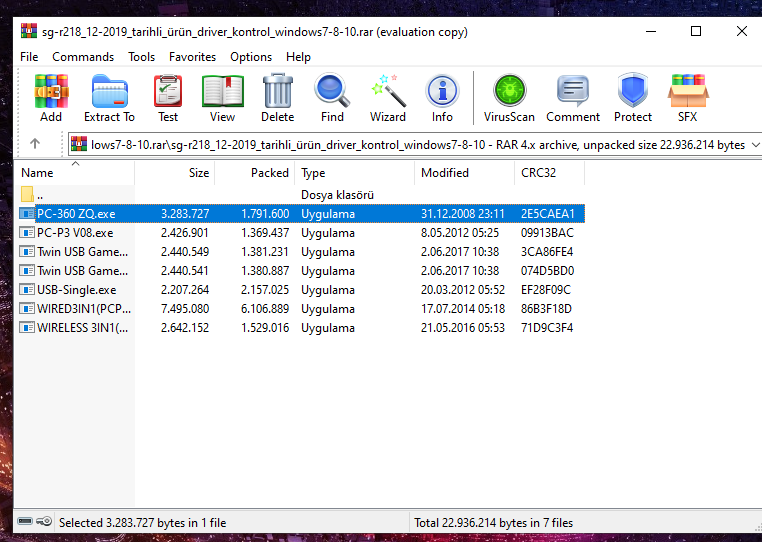
Task: Click the key password icon in the status bar
Action: click(44, 522)
